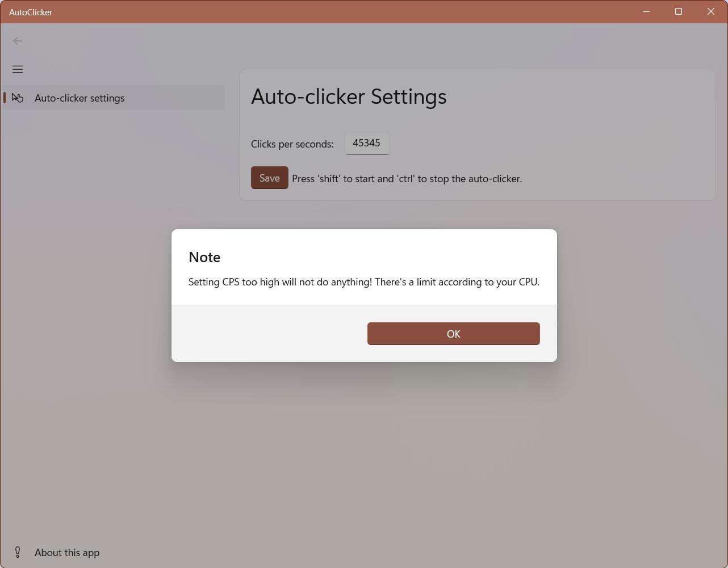The image size is (728, 568).
Task: Click the Save button beside the shortcut hint
Action: 269,178
